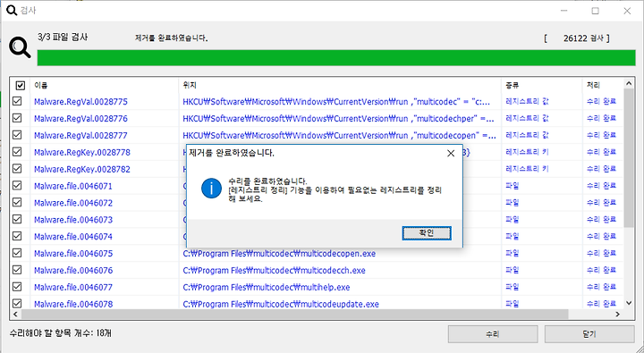This screenshot has width=644, height=353.
Task: Select the Malware.RegKey.0028782 name
Action: tap(82, 169)
